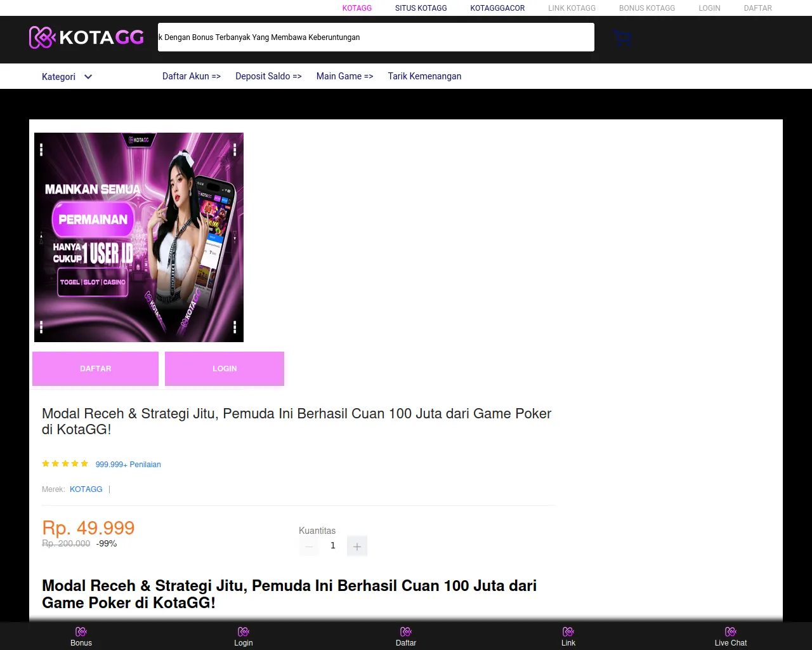Expand the Kategori dropdown

pyautogui.click(x=67, y=77)
